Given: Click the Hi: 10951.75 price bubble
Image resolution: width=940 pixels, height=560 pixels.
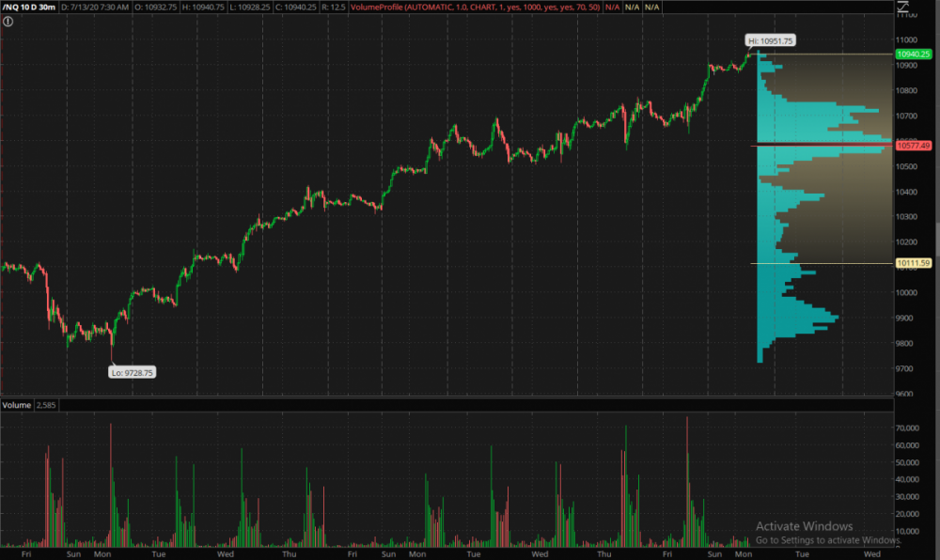Looking at the screenshot, I should pos(770,40).
